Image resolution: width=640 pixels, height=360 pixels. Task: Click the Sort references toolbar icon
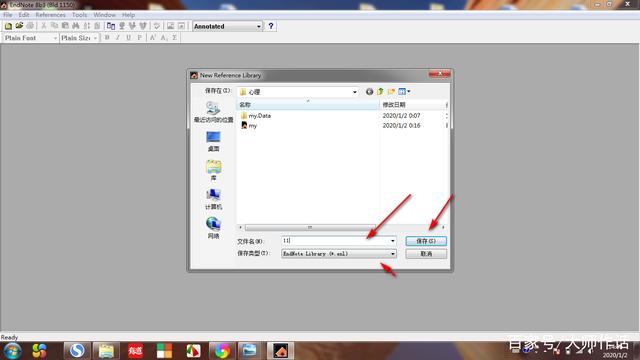click(x=87, y=26)
